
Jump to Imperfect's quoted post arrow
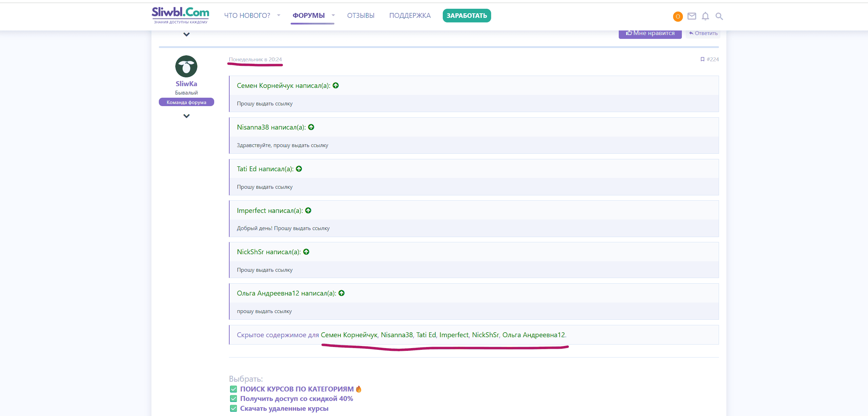(308, 210)
